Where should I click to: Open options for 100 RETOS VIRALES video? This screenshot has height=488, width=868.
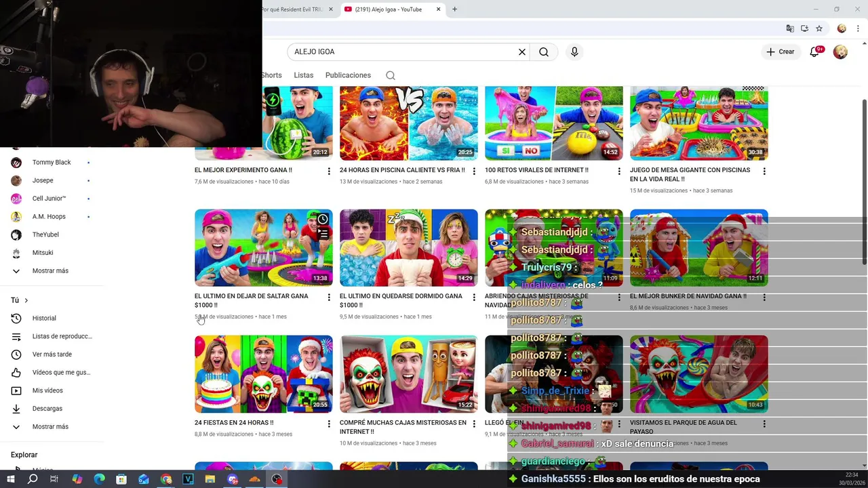[619, 171]
